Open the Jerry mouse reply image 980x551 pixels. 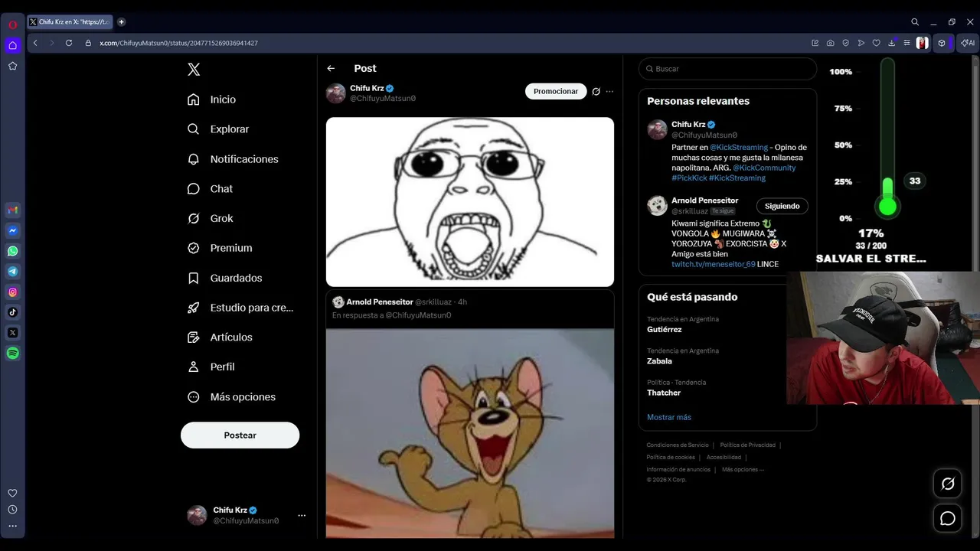[x=470, y=433]
